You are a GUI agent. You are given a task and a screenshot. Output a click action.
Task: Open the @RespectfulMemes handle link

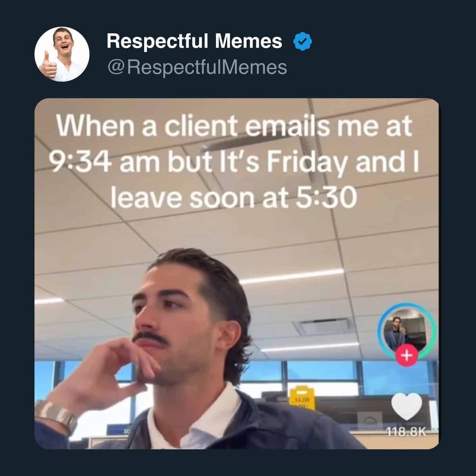[197, 67]
